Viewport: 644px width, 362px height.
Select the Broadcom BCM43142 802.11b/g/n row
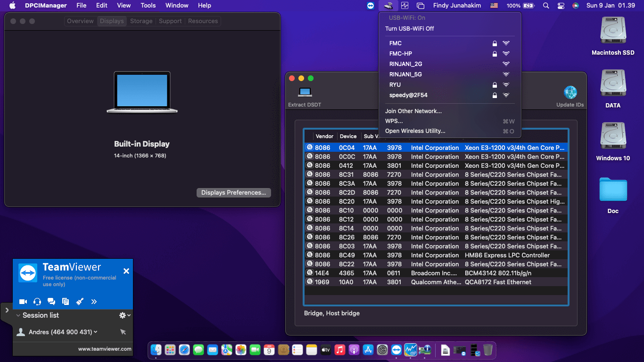(x=437, y=273)
